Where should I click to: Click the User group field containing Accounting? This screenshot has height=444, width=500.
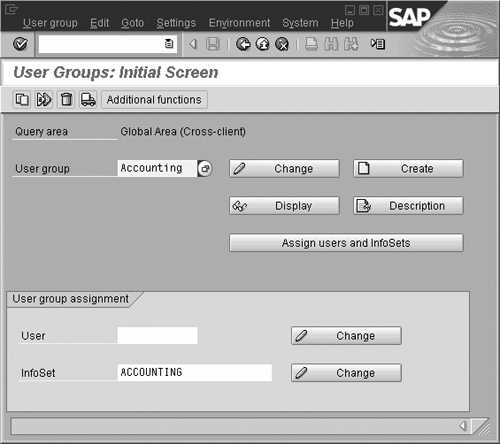[x=157, y=168]
